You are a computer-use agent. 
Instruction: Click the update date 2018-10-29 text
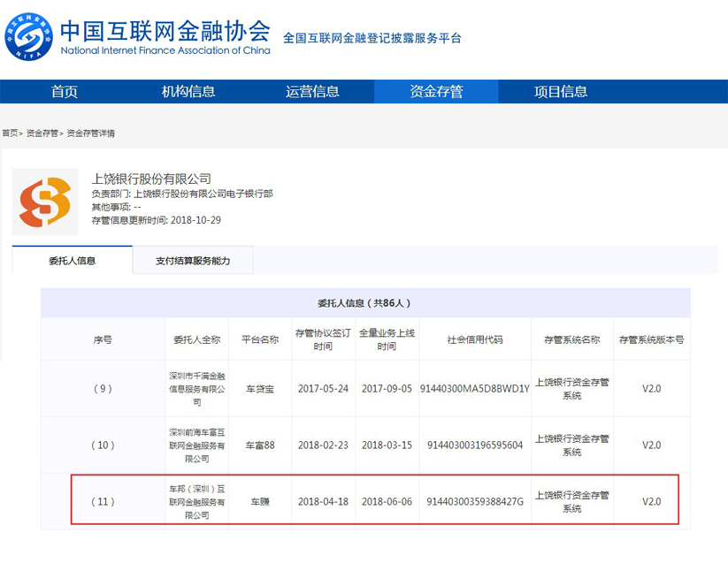point(195,220)
